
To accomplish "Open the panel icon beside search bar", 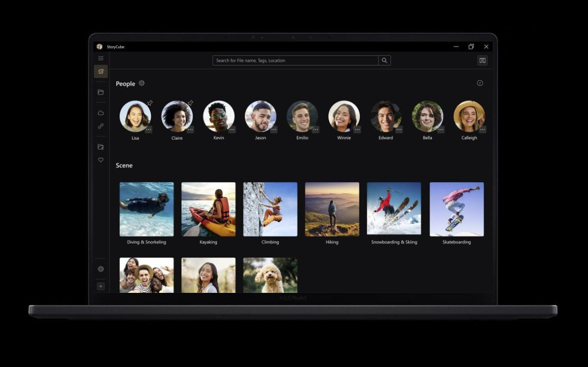I will coord(482,60).
